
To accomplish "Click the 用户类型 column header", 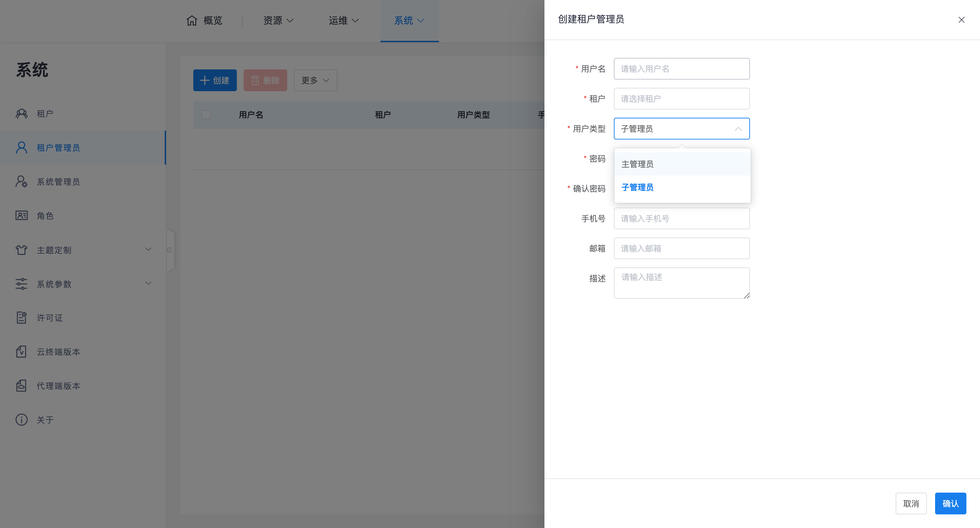I will click(473, 115).
